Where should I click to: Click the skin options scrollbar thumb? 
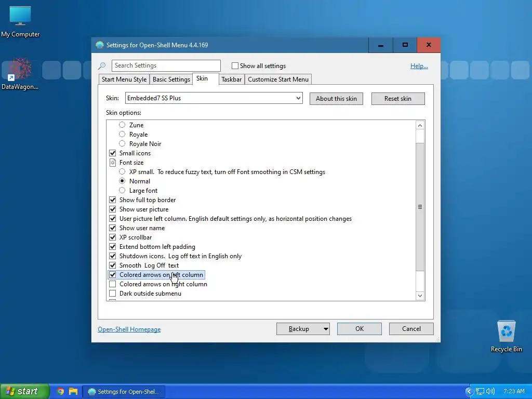coord(420,207)
